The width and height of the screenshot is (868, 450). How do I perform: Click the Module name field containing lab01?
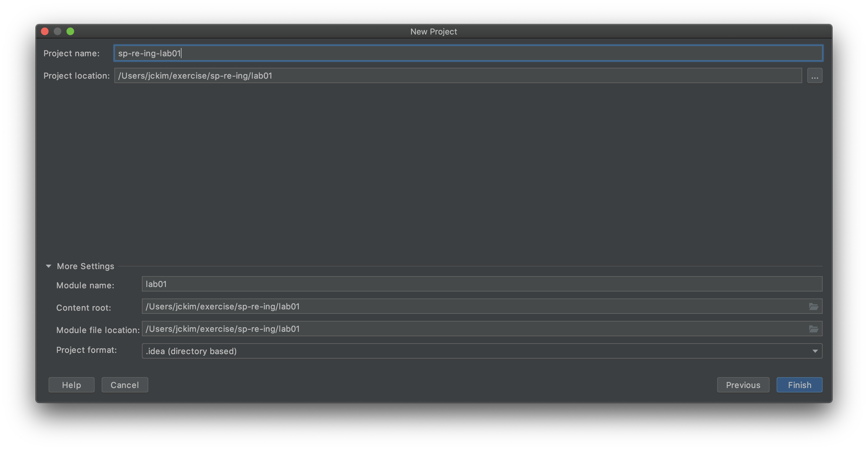pyautogui.click(x=482, y=284)
